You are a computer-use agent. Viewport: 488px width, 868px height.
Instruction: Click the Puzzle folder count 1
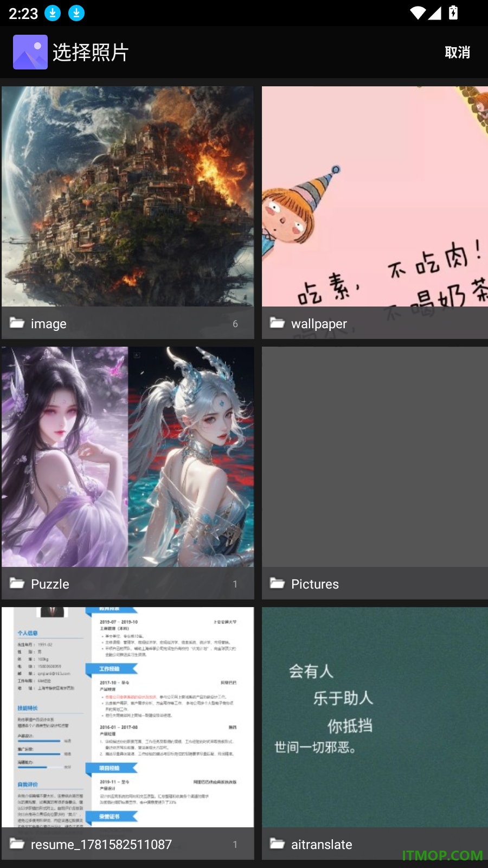coord(235,584)
